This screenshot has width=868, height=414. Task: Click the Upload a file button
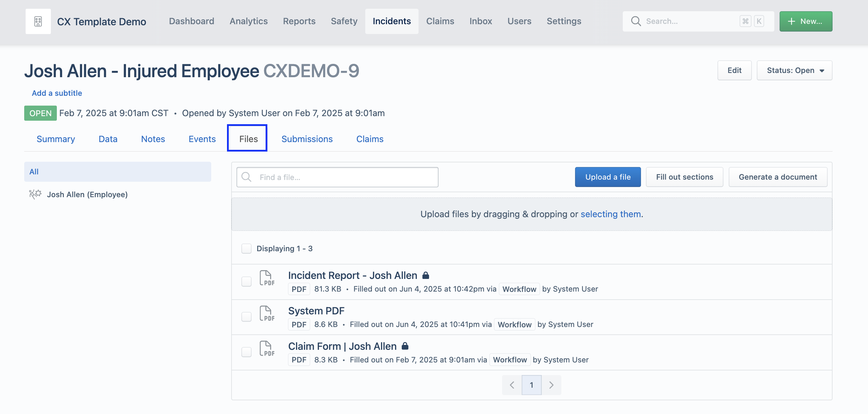click(608, 177)
